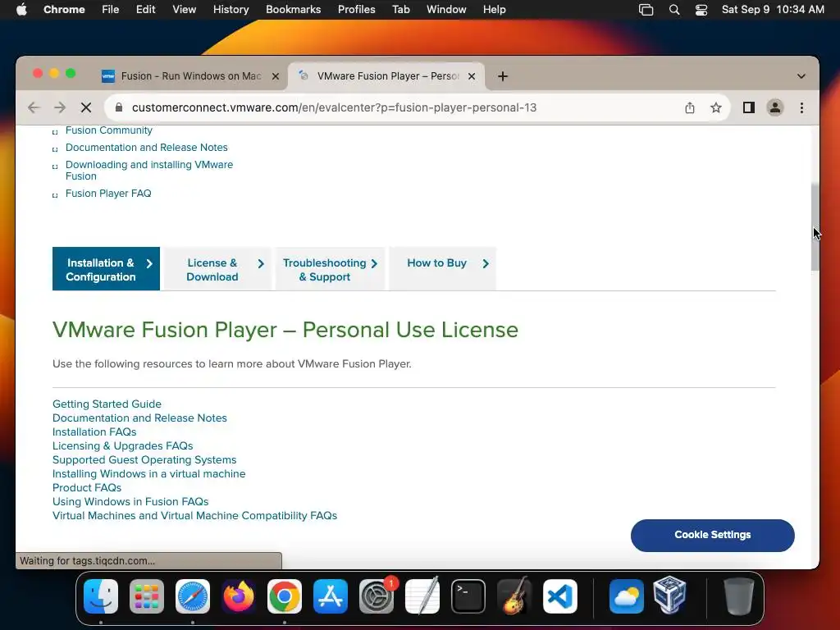This screenshot has height=630, width=840.
Task: Launch Safari from the Dock
Action: pyautogui.click(x=193, y=596)
